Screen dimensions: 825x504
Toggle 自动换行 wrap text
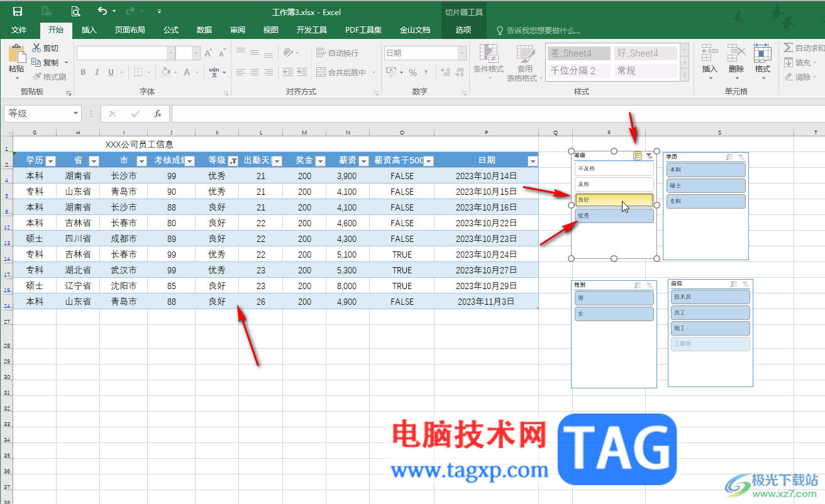coord(338,53)
